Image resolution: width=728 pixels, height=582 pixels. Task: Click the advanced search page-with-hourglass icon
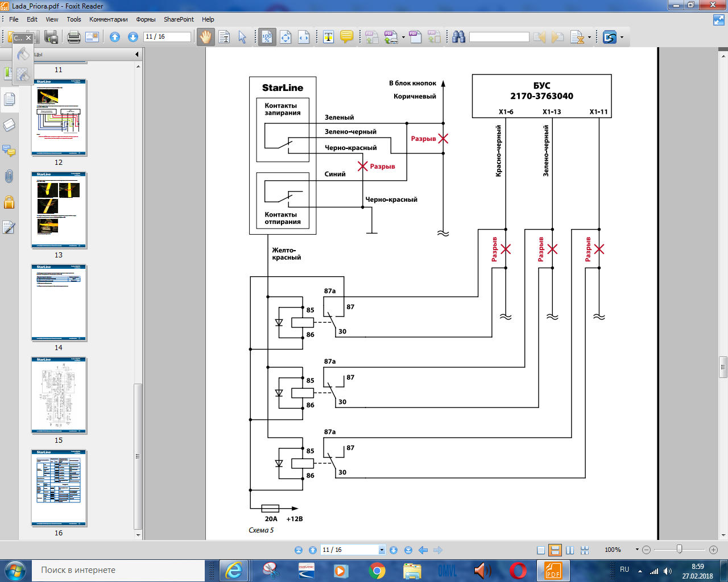577,37
